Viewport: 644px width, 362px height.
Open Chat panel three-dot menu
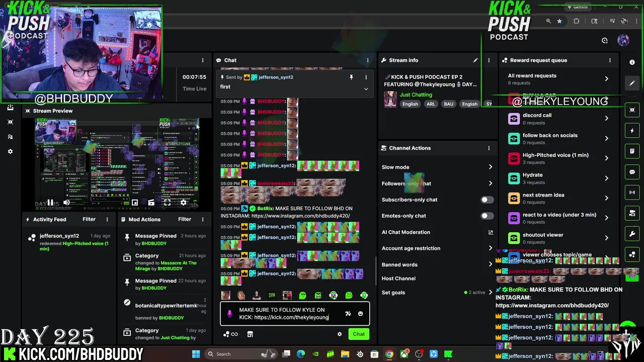(368, 60)
